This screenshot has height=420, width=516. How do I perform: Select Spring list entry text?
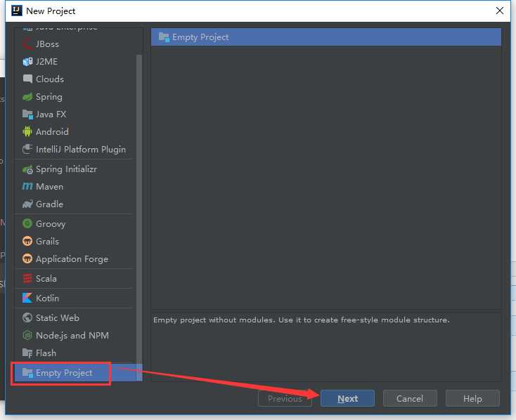click(49, 97)
